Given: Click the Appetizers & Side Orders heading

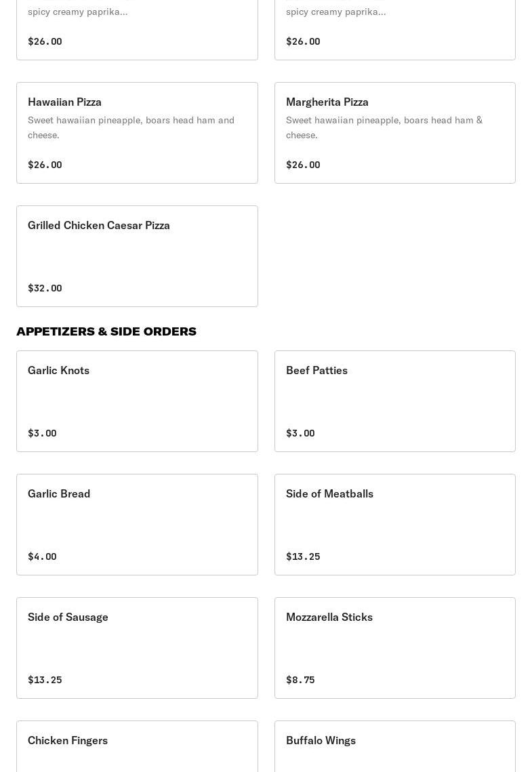Looking at the screenshot, I should [x=106, y=331].
